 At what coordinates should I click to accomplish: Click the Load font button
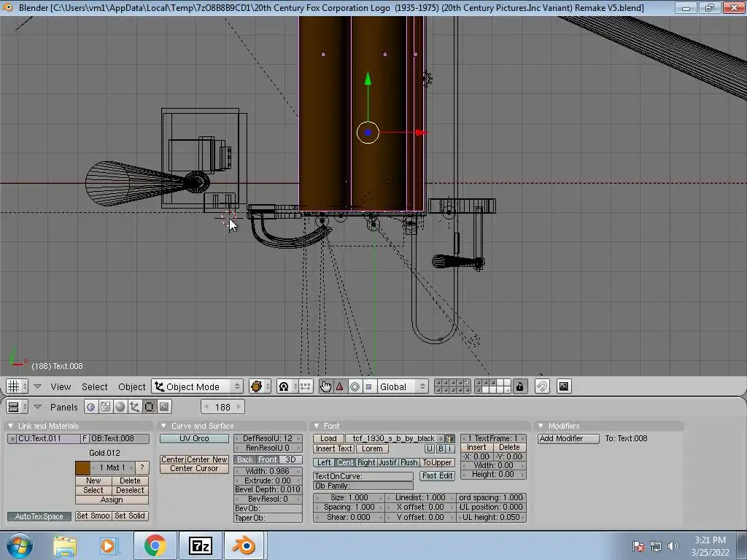[328, 438]
